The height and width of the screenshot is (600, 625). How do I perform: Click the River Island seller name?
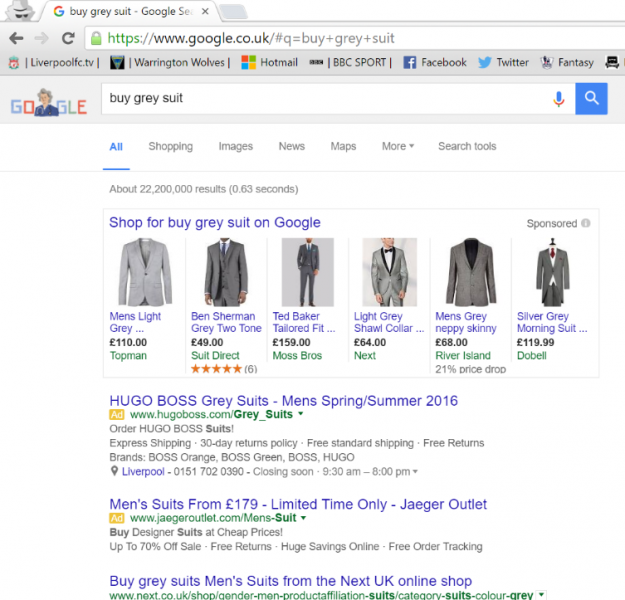(463, 356)
